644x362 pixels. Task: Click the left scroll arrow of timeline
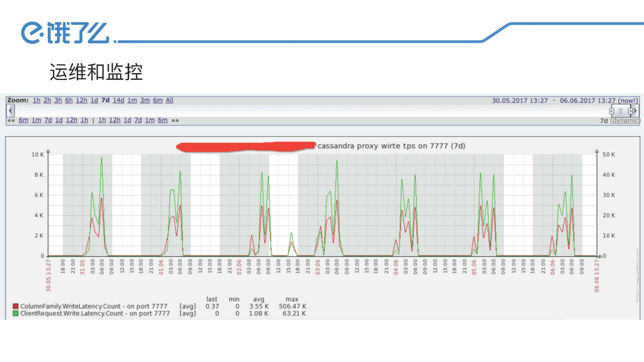click(x=10, y=110)
